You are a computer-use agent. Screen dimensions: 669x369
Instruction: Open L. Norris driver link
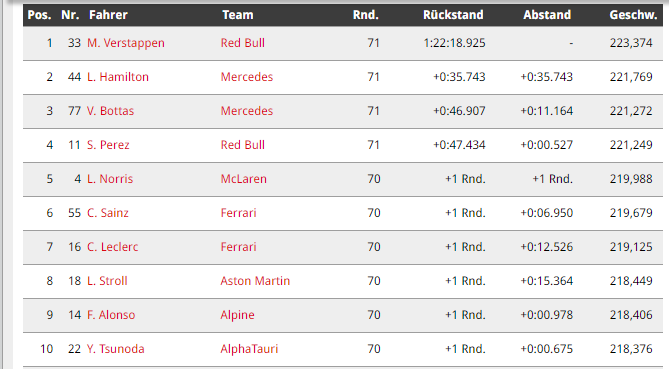pyautogui.click(x=110, y=179)
